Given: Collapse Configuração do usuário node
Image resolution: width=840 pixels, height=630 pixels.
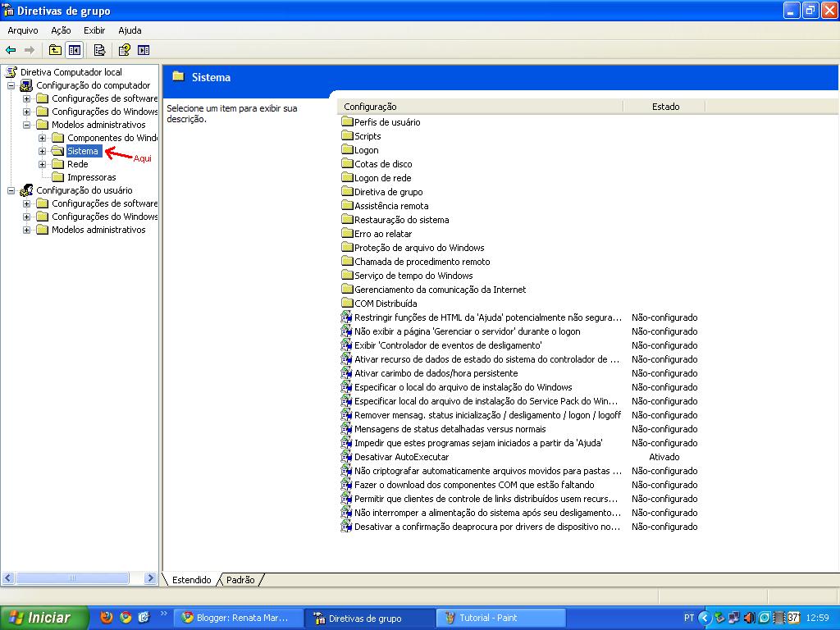Looking at the screenshot, I should click(11, 190).
